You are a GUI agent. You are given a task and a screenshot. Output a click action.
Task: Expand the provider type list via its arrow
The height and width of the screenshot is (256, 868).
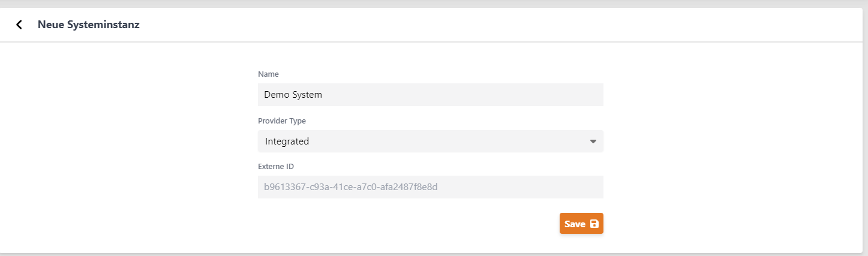pyautogui.click(x=593, y=141)
